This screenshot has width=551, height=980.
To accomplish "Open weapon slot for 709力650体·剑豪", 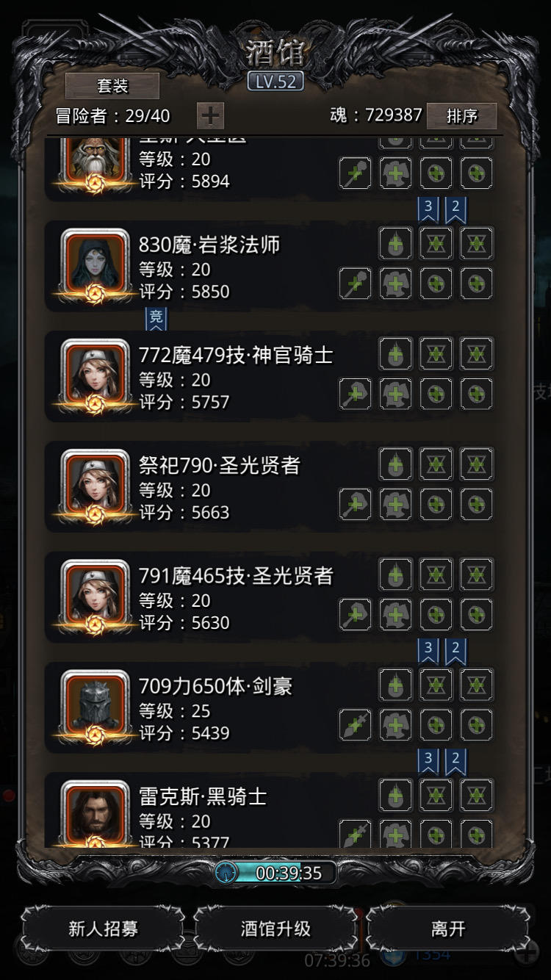I will pyautogui.click(x=356, y=724).
